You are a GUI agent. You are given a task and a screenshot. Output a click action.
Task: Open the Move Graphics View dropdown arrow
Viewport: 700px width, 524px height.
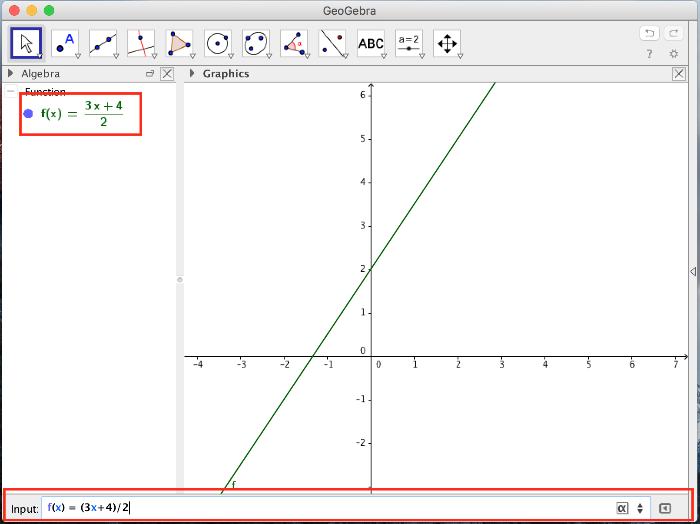click(x=459, y=56)
